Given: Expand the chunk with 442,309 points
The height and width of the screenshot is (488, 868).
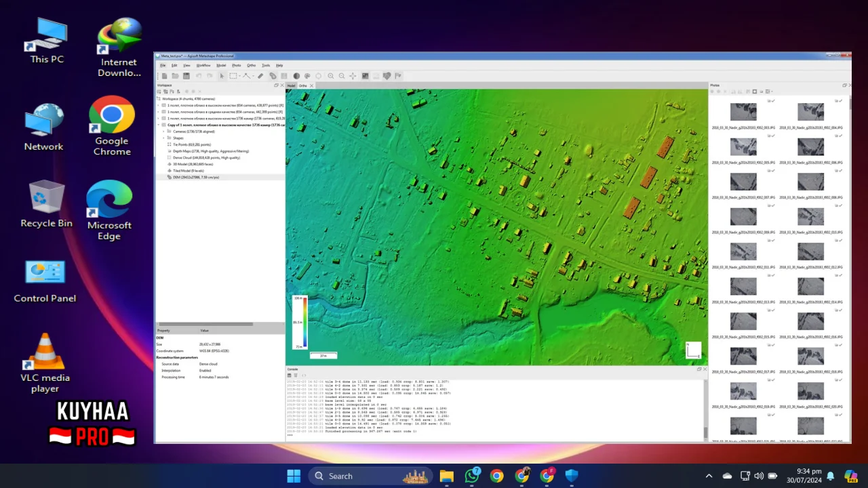Looking at the screenshot, I should click(x=159, y=112).
